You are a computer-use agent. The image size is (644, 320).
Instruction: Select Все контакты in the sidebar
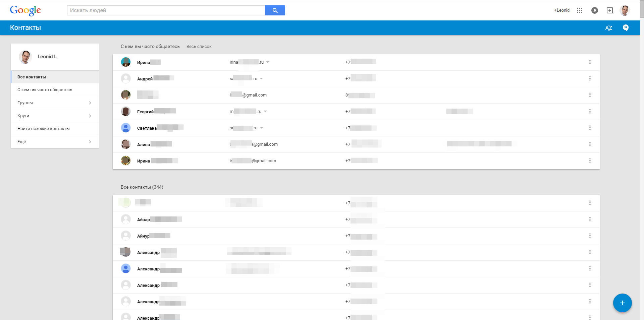pyautogui.click(x=32, y=77)
